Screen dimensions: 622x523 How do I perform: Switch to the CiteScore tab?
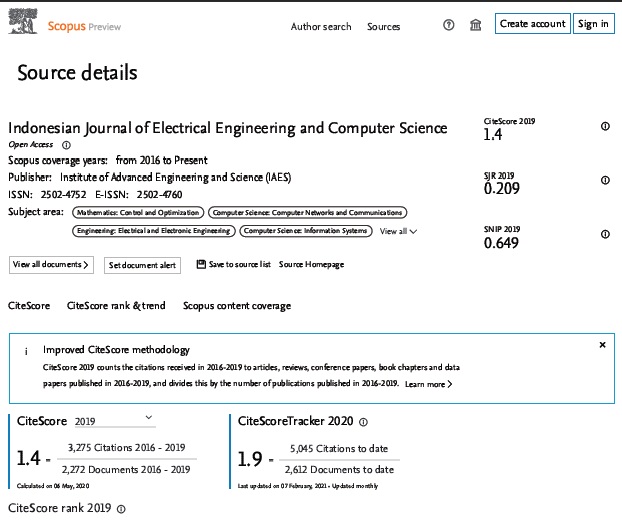point(29,306)
